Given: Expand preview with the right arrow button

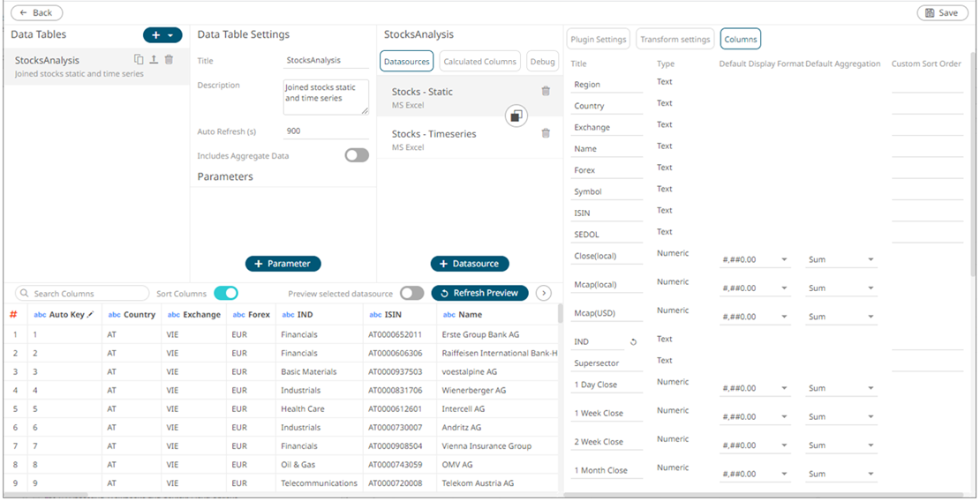Looking at the screenshot, I should click(544, 293).
